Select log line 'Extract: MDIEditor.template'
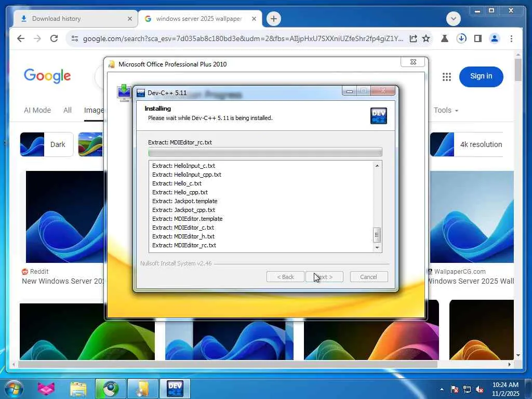 tap(187, 219)
